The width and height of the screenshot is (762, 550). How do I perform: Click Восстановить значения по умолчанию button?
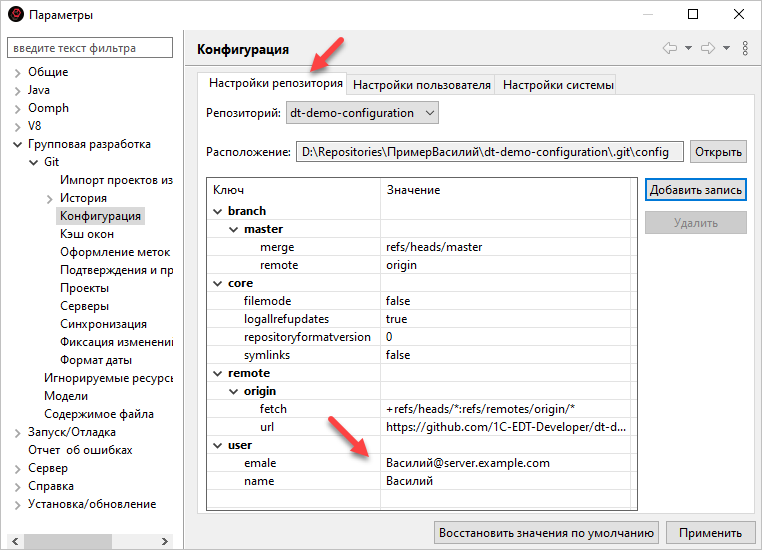click(546, 533)
